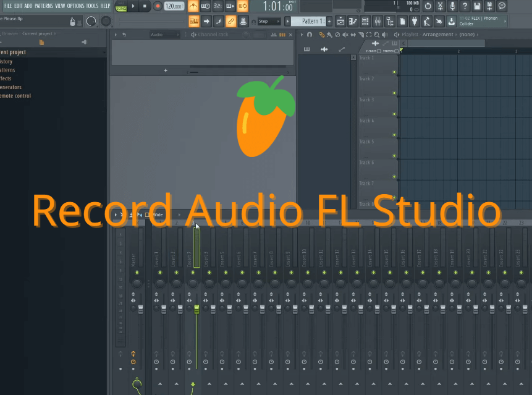Click the selected green Insert 3 fader
The height and width of the screenshot is (395, 532).
point(196,309)
